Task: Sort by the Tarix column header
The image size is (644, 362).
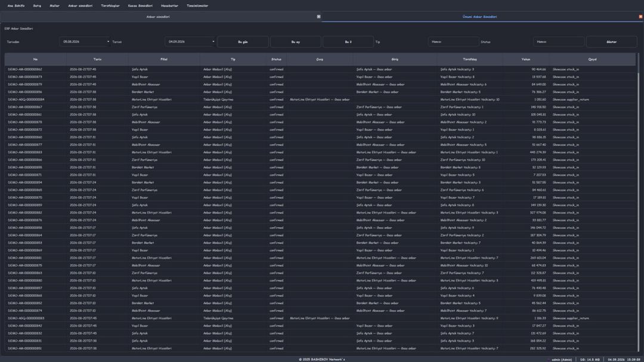Action: (97, 59)
